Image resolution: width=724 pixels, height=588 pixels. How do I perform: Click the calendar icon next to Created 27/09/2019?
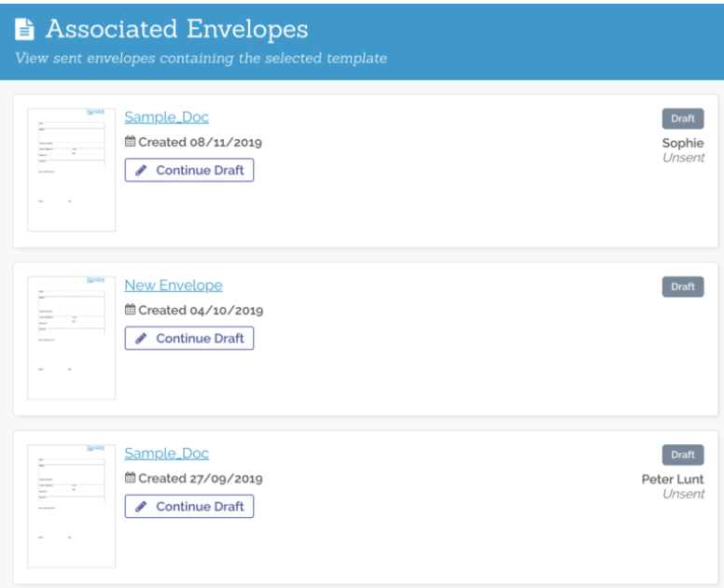coord(131,478)
